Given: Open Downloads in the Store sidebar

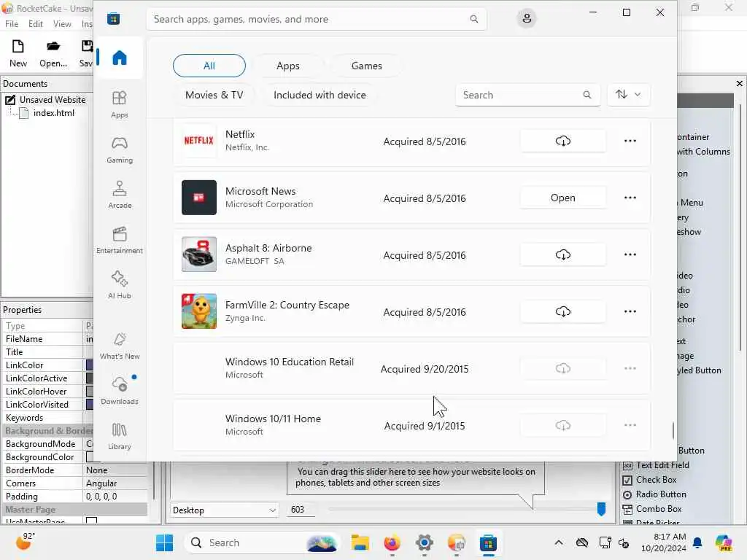Looking at the screenshot, I should point(119,391).
